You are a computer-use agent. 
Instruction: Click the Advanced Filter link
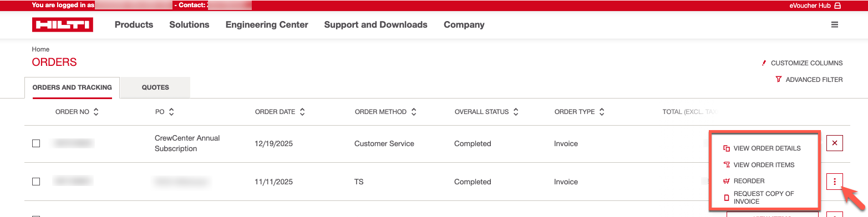coord(814,80)
